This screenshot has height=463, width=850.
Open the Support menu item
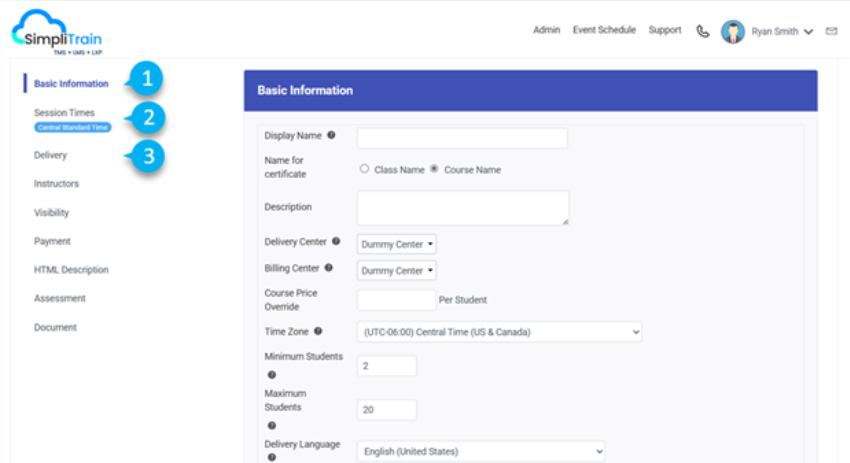tap(665, 30)
